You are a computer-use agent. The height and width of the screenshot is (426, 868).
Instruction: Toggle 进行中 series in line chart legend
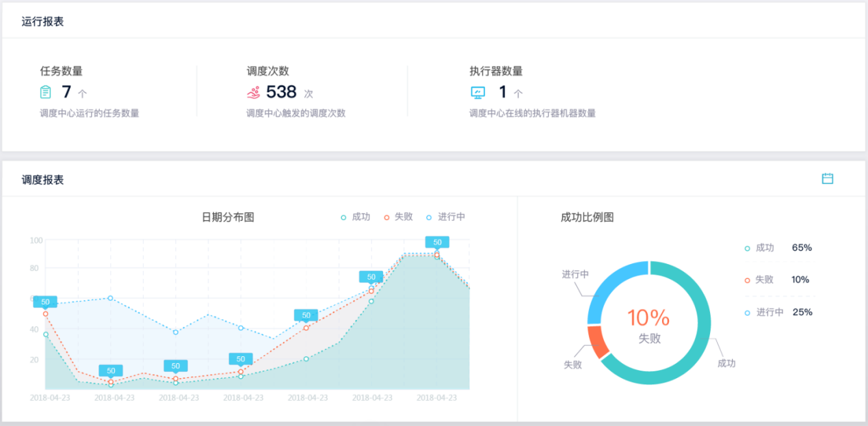pos(445,217)
